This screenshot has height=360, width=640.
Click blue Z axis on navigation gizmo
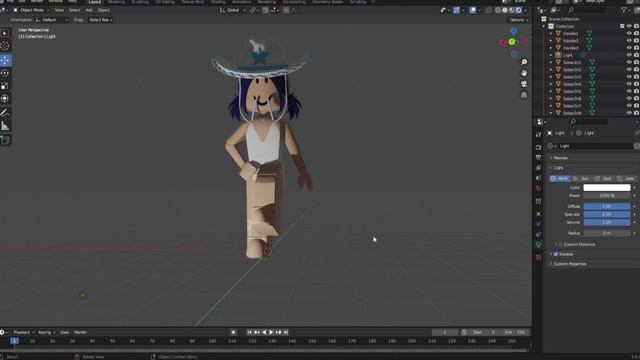[514, 31]
